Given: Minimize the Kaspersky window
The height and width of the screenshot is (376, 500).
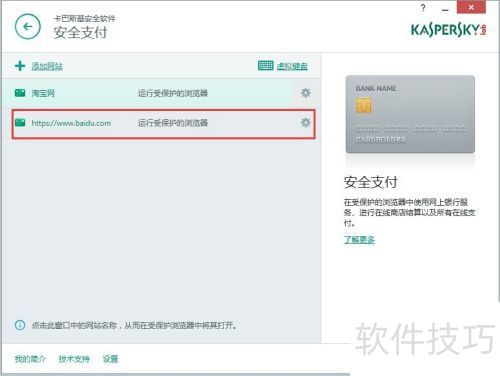Looking at the screenshot, I should pos(445,9).
